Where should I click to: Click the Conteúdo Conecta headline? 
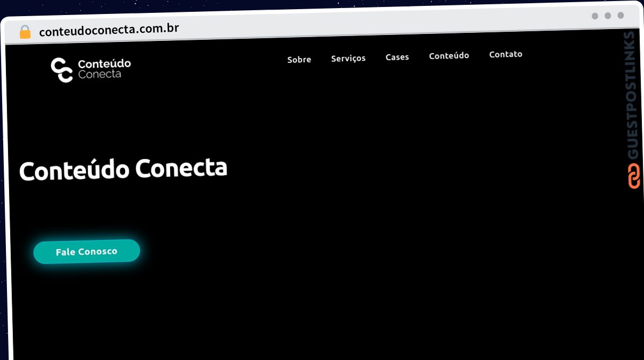(123, 169)
